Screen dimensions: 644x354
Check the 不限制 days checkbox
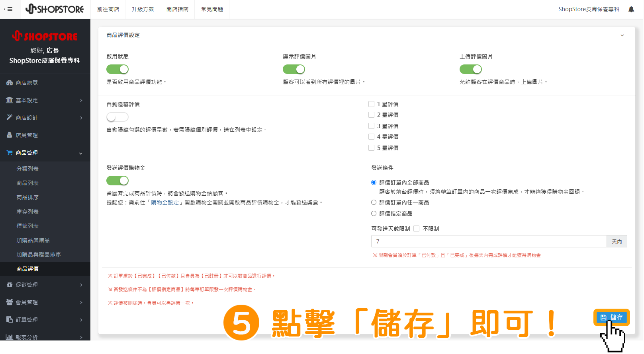416,229
